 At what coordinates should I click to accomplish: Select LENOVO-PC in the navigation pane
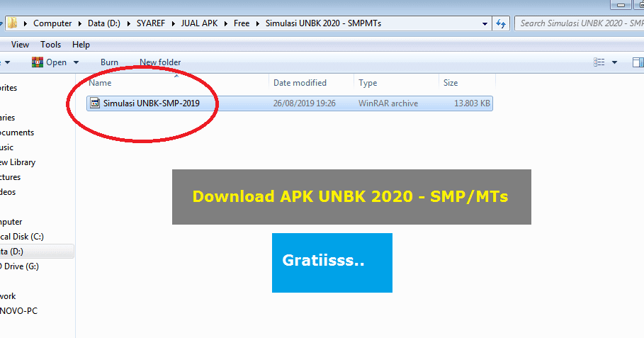click(x=18, y=311)
